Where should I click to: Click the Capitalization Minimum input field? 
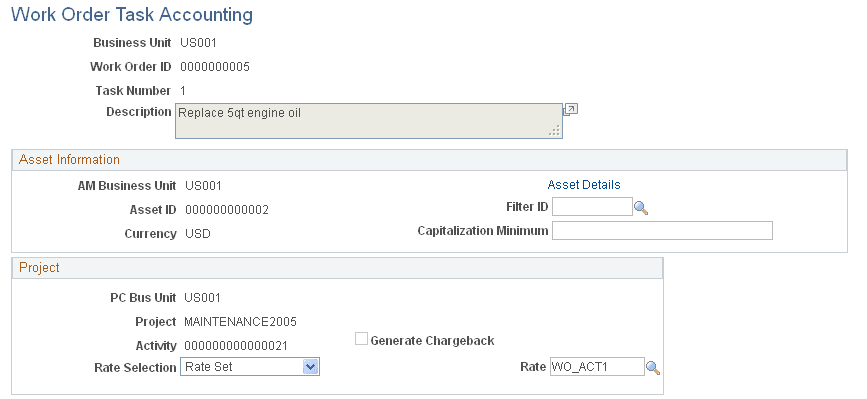(662, 230)
